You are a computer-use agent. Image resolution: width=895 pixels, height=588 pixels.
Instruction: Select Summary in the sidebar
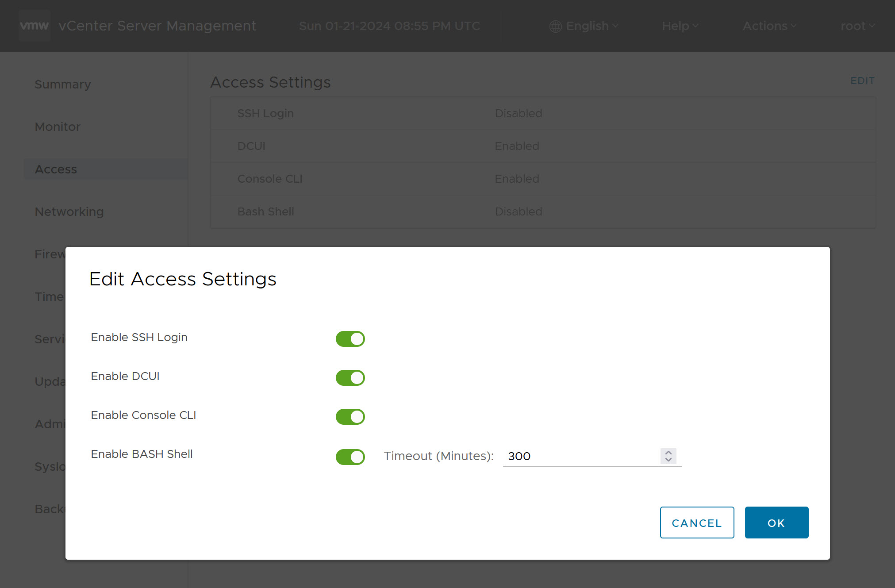coord(62,84)
